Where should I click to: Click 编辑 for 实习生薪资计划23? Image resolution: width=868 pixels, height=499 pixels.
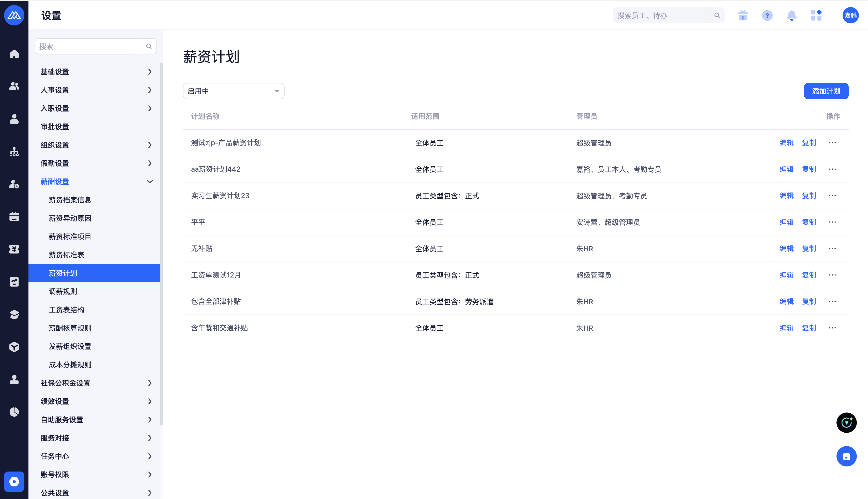pos(786,196)
